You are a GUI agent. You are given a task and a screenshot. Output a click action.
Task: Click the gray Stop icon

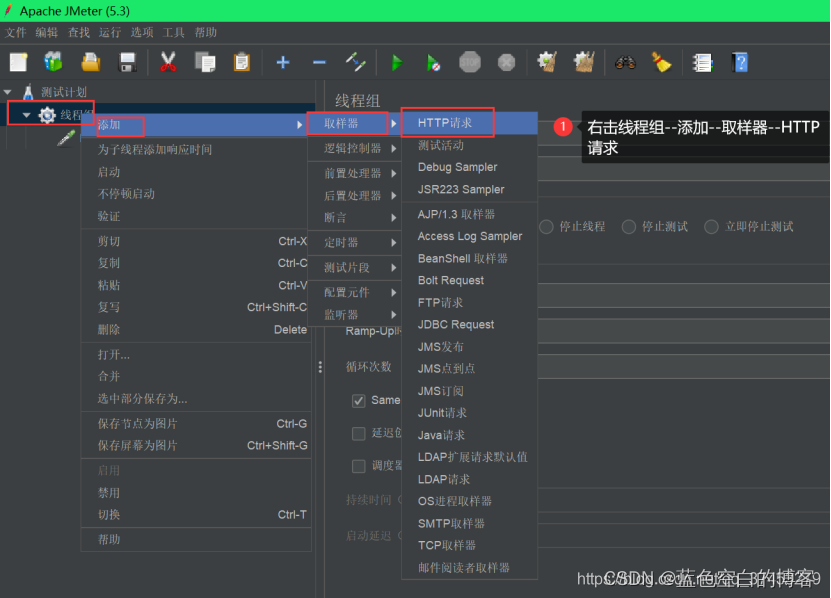(x=470, y=63)
